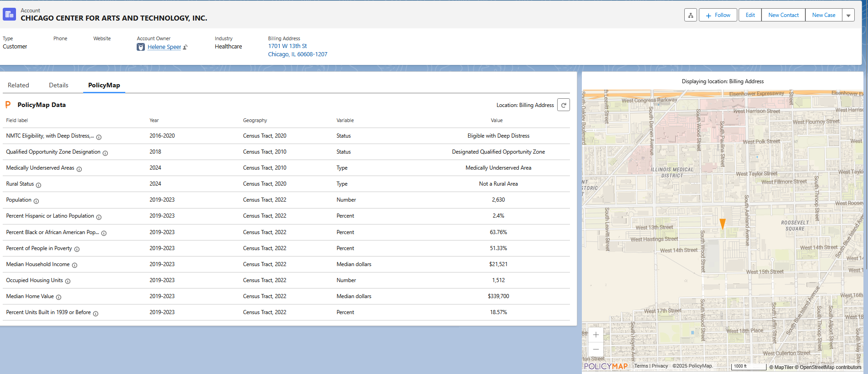Switch to the Related tab
Screen dimensions: 868x374
point(18,85)
